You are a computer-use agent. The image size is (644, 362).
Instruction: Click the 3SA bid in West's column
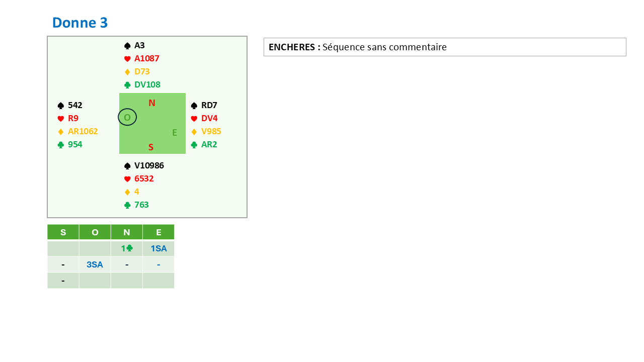click(95, 264)
